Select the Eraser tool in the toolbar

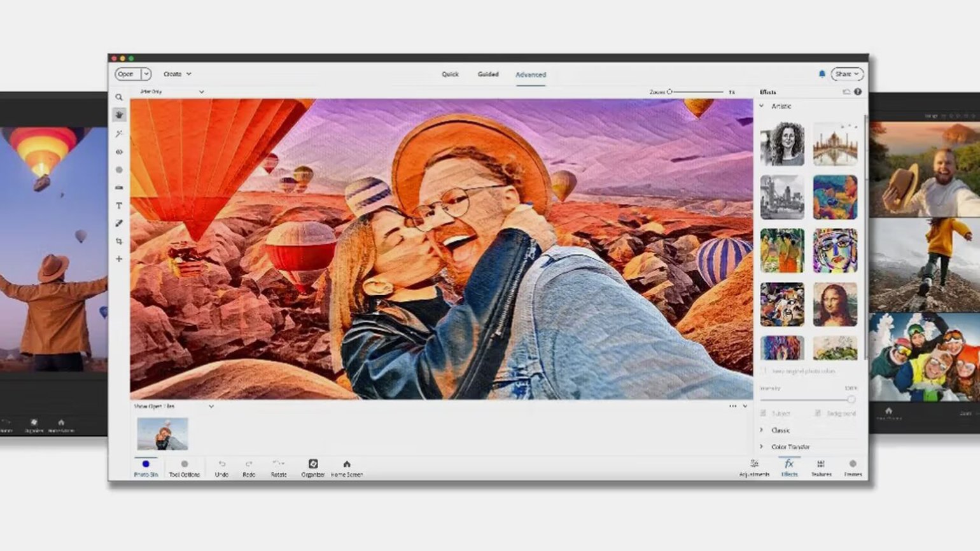click(x=119, y=188)
